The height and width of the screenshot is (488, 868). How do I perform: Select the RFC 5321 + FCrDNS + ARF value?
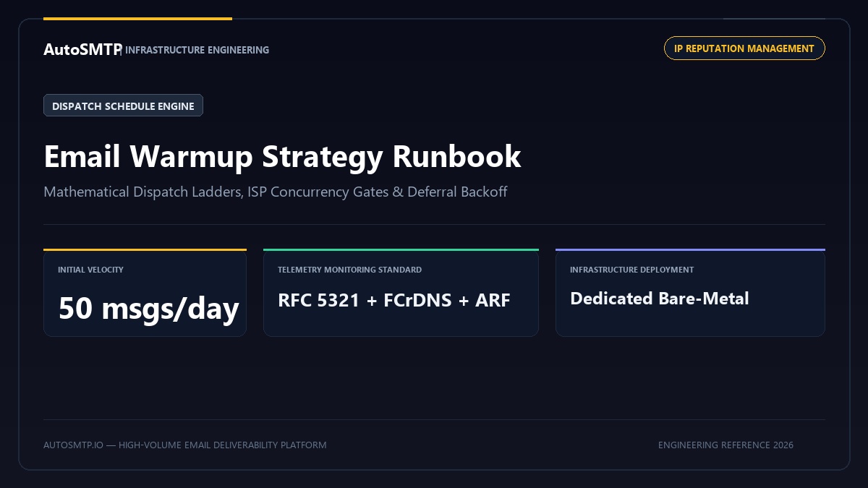(x=394, y=299)
